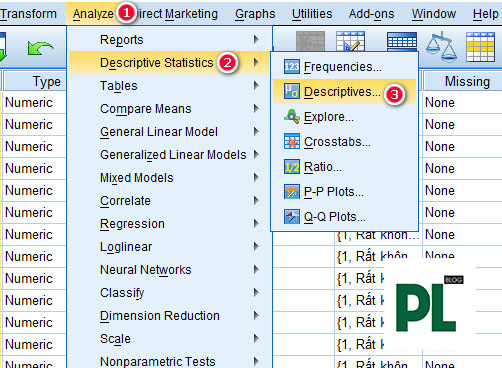Click the Classify menu entry
Viewport: 502px width, 368px height.
tap(169, 293)
